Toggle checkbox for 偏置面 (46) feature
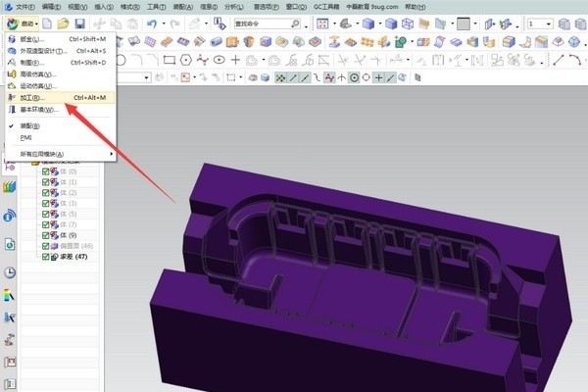588x392 pixels. point(45,245)
